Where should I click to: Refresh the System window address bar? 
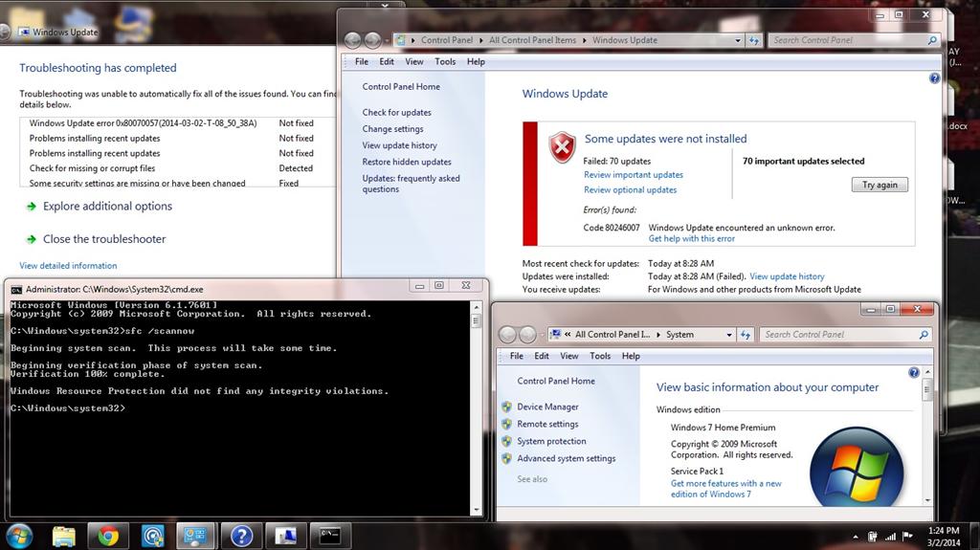pos(746,335)
